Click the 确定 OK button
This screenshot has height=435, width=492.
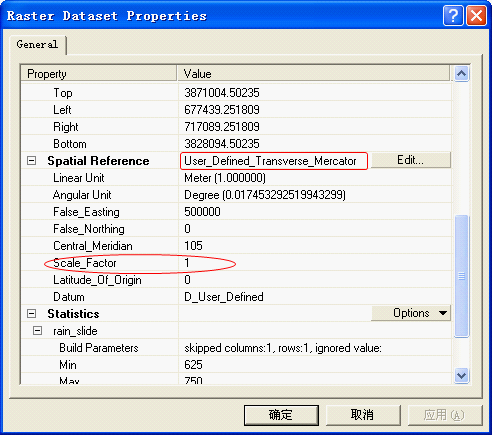click(281, 415)
